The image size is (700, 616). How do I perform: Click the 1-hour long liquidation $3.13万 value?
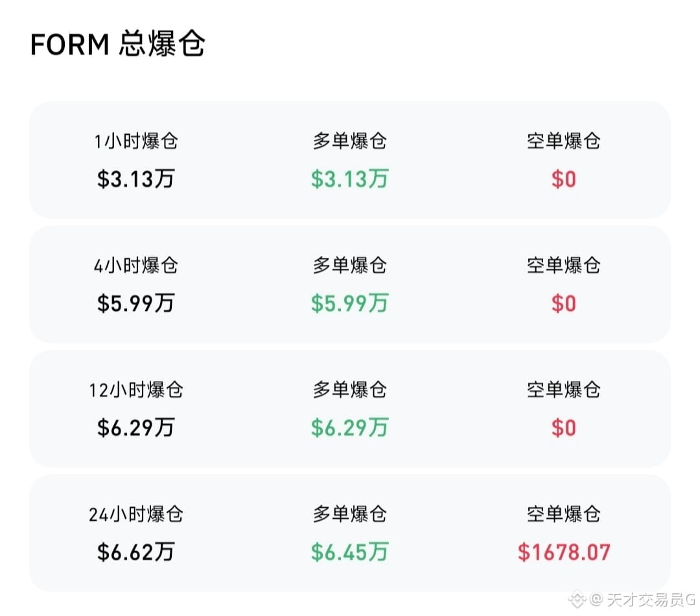[x=349, y=178]
